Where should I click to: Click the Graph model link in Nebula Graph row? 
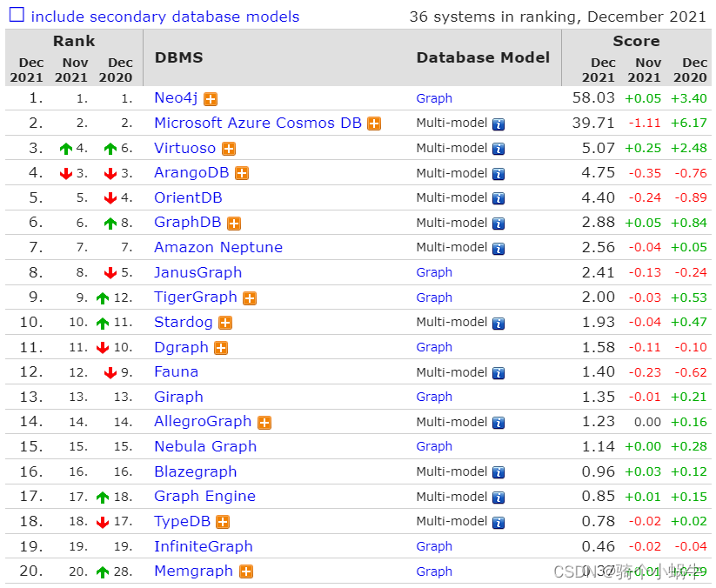point(434,446)
